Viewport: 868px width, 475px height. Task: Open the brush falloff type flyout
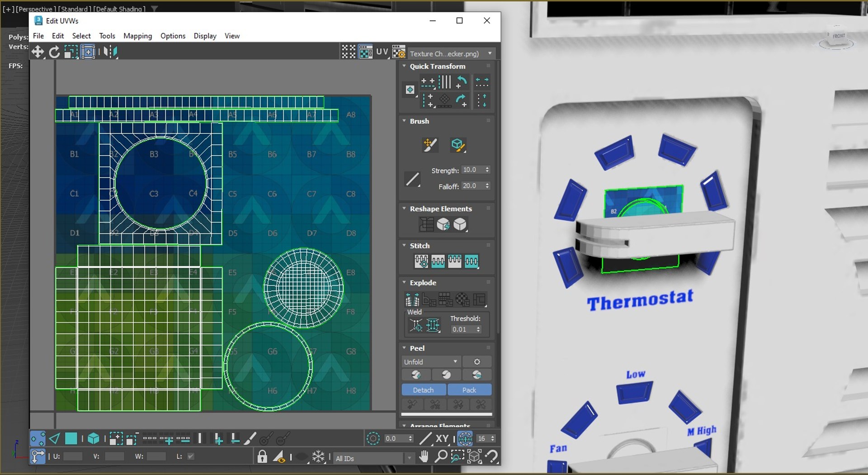click(x=413, y=180)
